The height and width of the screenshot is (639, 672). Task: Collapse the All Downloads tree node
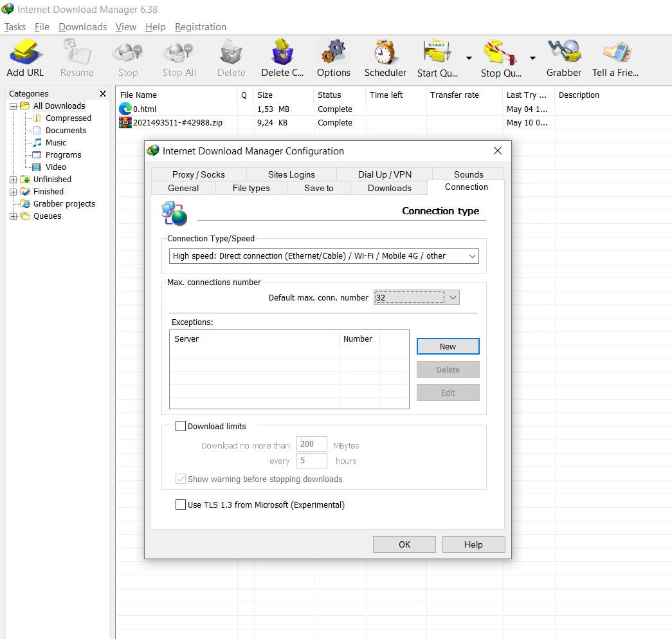click(14, 106)
